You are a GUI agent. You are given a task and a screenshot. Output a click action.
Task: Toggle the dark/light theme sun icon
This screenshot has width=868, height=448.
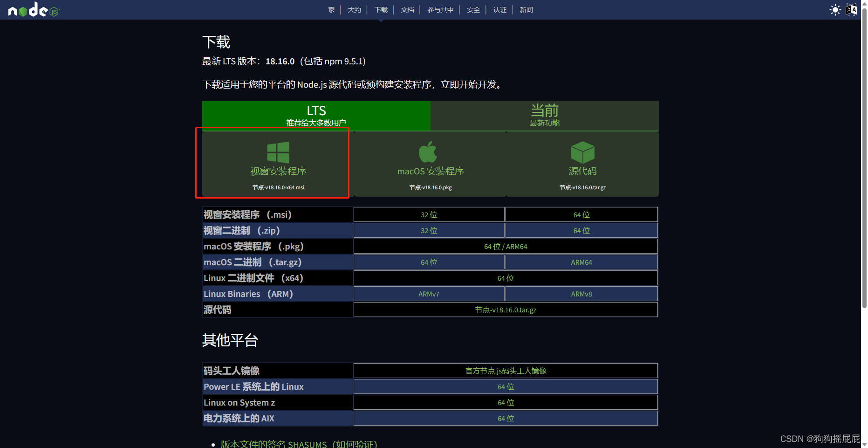click(x=835, y=10)
